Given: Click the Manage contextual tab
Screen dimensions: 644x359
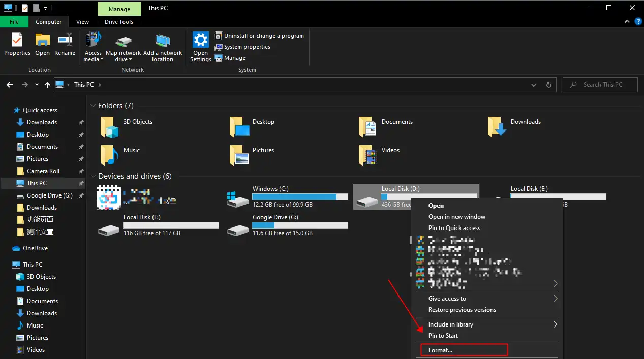Looking at the screenshot, I should pyautogui.click(x=118, y=8).
